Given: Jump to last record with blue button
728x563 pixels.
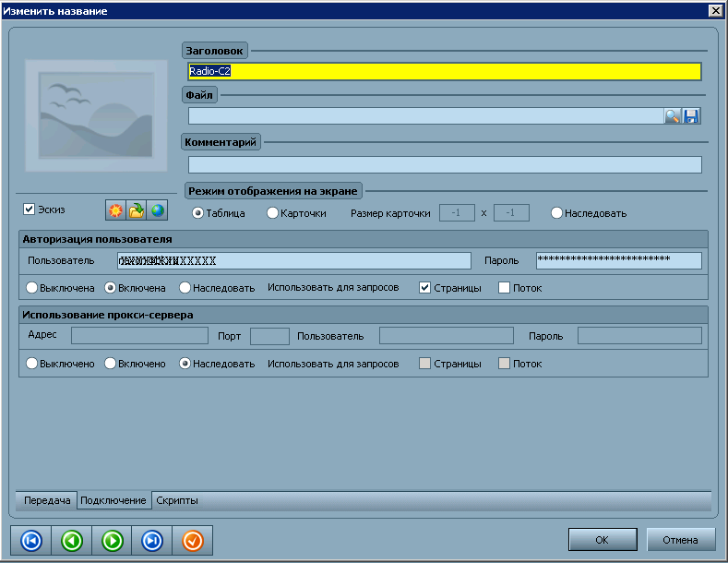Looking at the screenshot, I should coord(153,540).
